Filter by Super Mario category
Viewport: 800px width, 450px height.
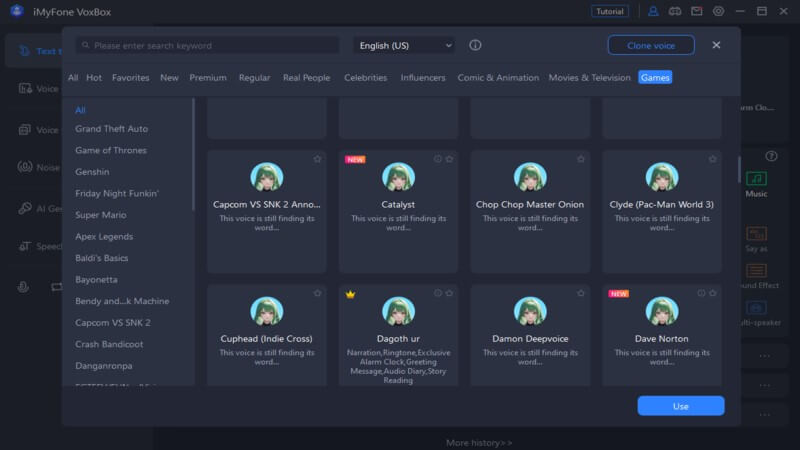point(101,215)
